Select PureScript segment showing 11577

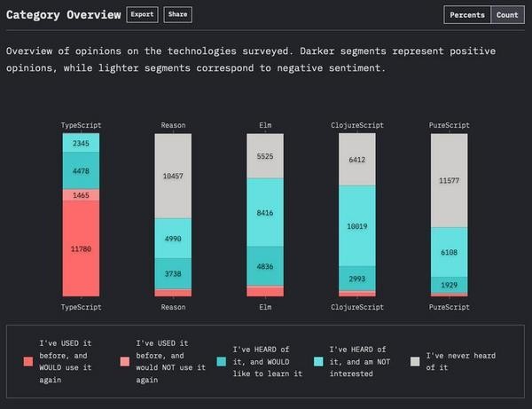pos(450,180)
